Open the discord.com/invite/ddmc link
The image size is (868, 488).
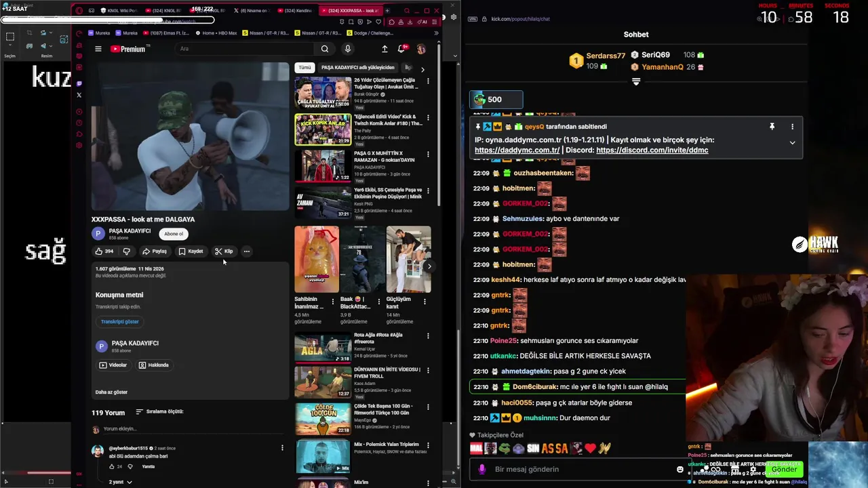click(x=652, y=150)
